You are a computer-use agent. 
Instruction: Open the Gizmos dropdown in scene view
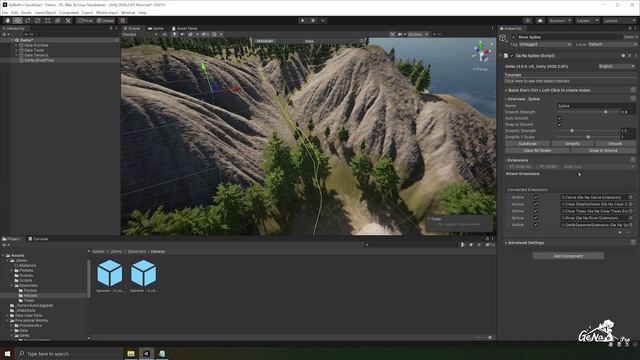(x=418, y=34)
